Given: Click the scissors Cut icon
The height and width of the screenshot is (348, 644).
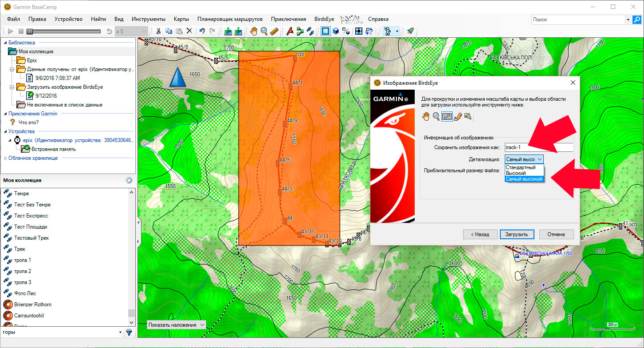Looking at the screenshot, I should [157, 31].
